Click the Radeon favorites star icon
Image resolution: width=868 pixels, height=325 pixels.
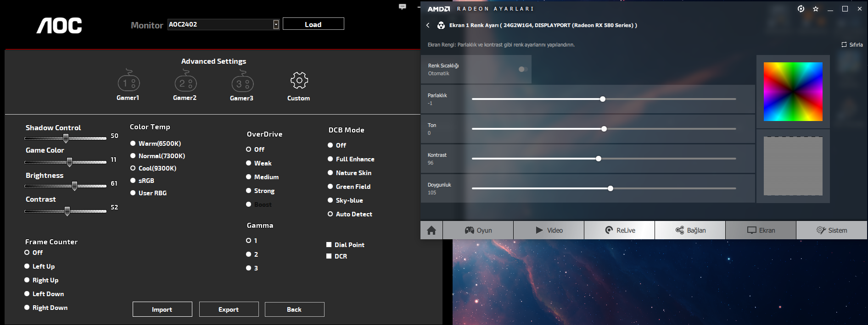(x=816, y=9)
